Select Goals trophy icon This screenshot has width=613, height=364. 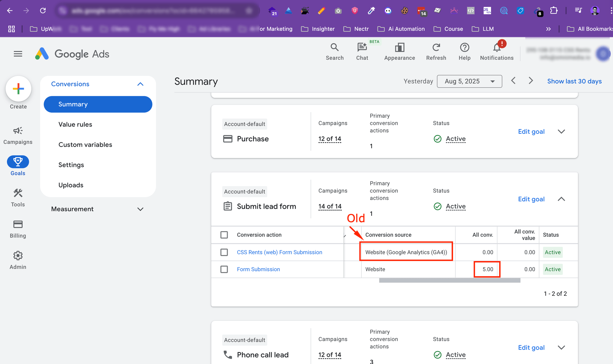coord(18,162)
